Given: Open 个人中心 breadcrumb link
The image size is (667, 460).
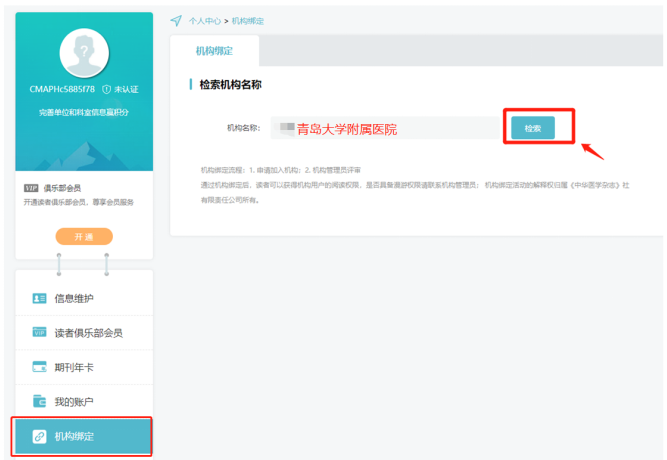Looking at the screenshot, I should [204, 20].
